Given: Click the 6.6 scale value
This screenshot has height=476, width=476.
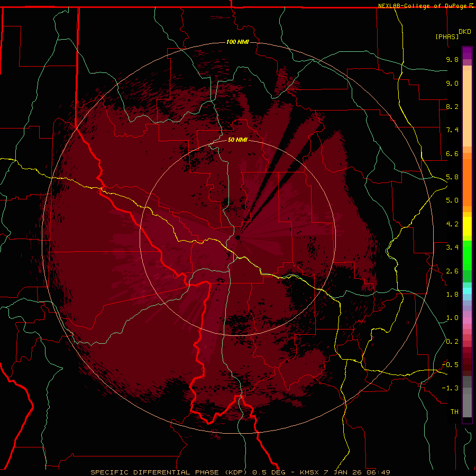Looking at the screenshot, I should click(452, 153).
